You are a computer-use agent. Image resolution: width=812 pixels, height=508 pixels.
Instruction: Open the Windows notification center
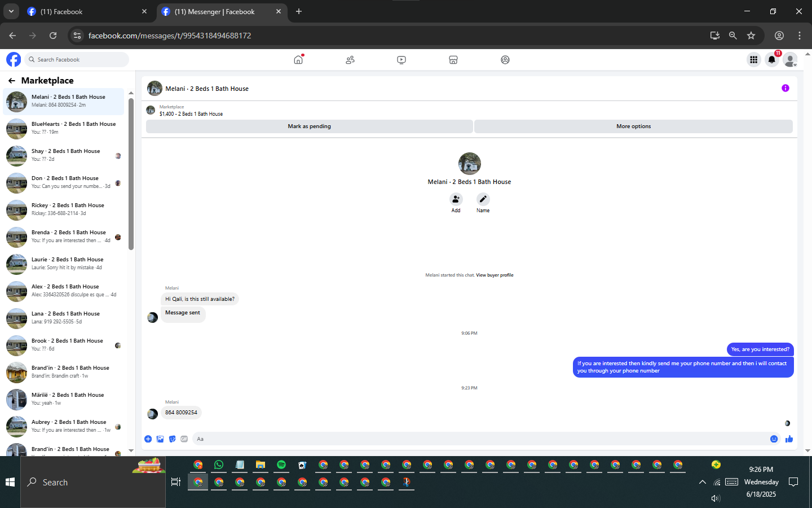793,482
